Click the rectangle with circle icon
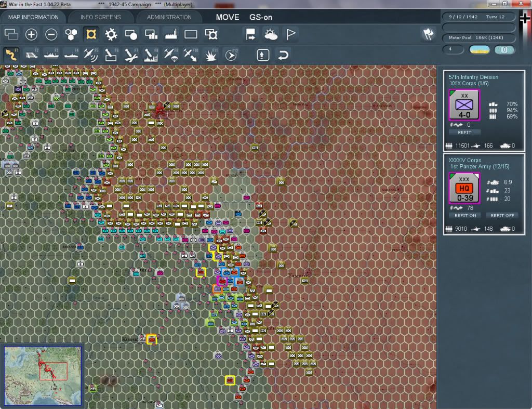The width and height of the screenshot is (532, 409). click(x=131, y=34)
